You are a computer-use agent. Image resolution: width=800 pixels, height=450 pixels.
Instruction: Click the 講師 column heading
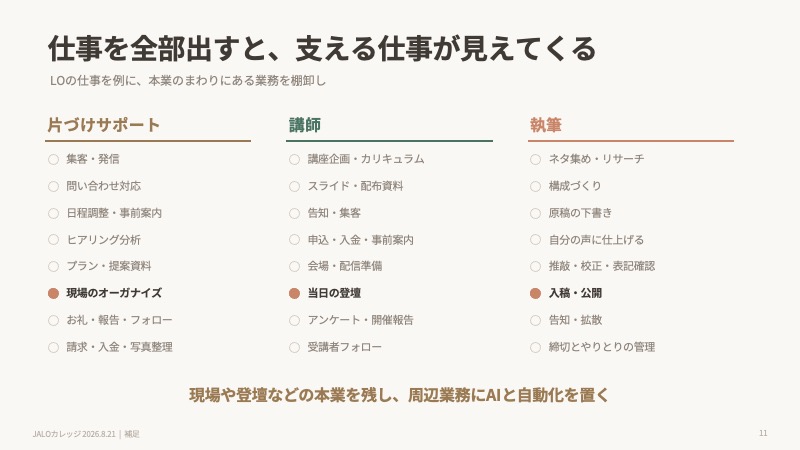(x=305, y=125)
